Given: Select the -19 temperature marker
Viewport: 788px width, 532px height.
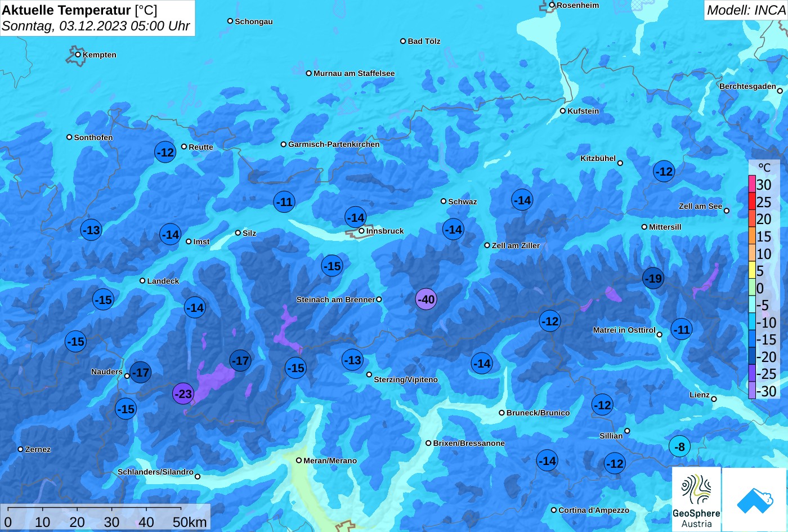Looking at the screenshot, I should [x=653, y=278].
